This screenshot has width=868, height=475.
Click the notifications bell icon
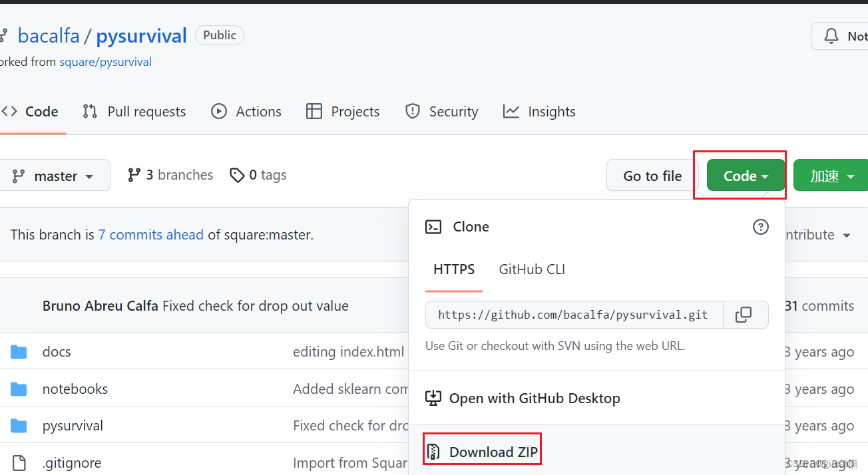click(831, 36)
